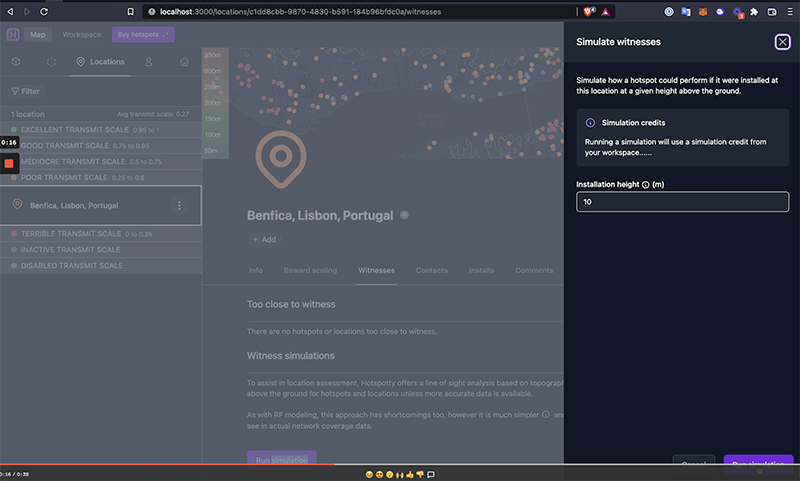This screenshot has width=800, height=481.
Task: Click the Add tag button
Action: pyautogui.click(x=265, y=240)
